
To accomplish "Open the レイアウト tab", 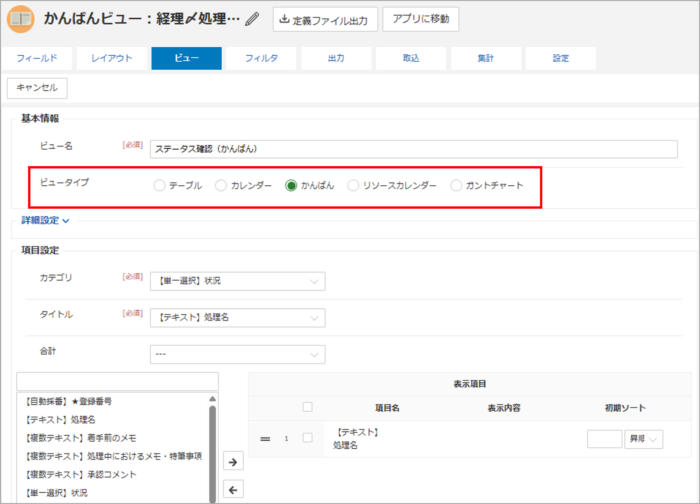I will tap(112, 58).
